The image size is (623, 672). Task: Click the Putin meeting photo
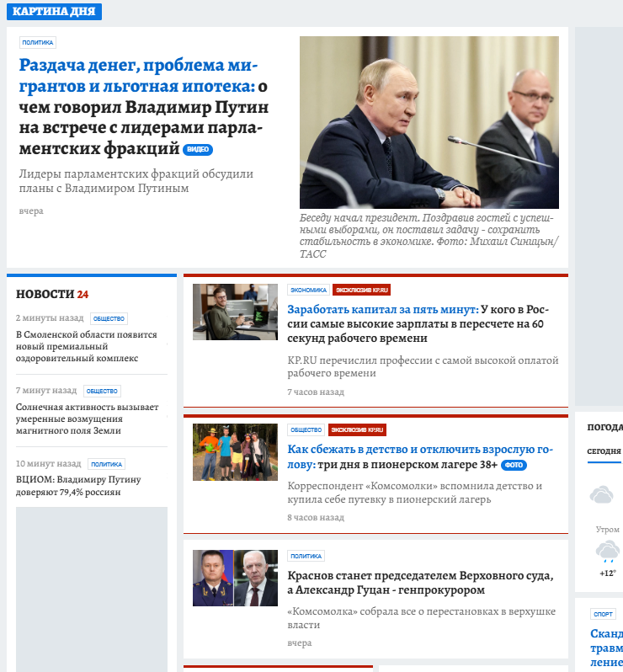click(429, 122)
